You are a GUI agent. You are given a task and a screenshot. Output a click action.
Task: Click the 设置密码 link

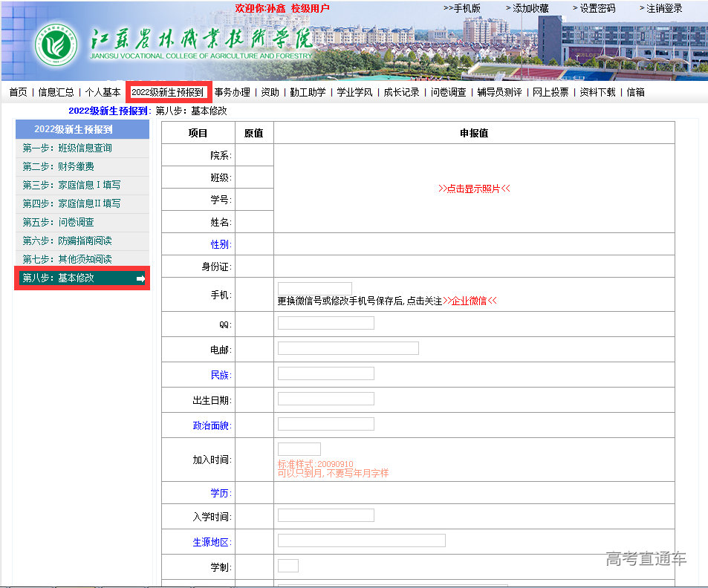point(594,8)
